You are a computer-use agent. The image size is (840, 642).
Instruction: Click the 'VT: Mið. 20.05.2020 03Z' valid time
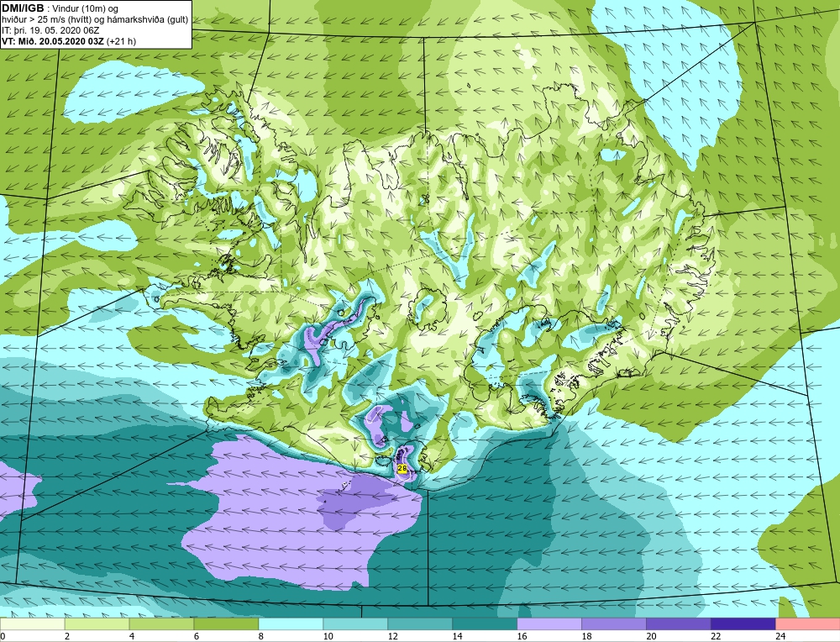point(54,41)
